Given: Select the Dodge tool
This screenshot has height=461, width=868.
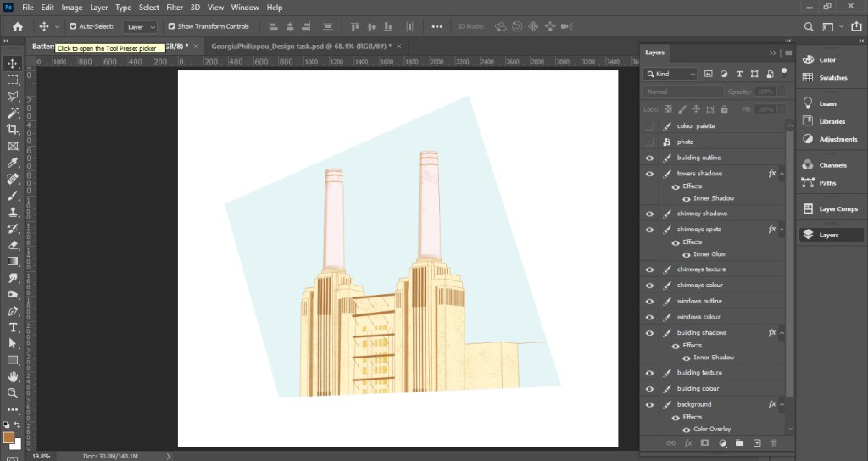Looking at the screenshot, I should [x=13, y=294].
